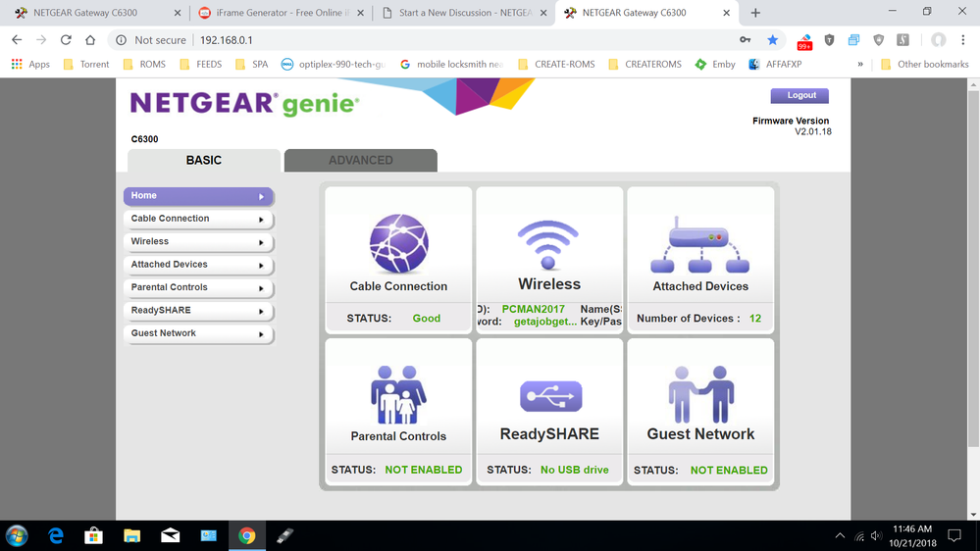Viewport: 980px width, 551px height.
Task: Close the iFrame Generator tab
Action: click(x=361, y=13)
